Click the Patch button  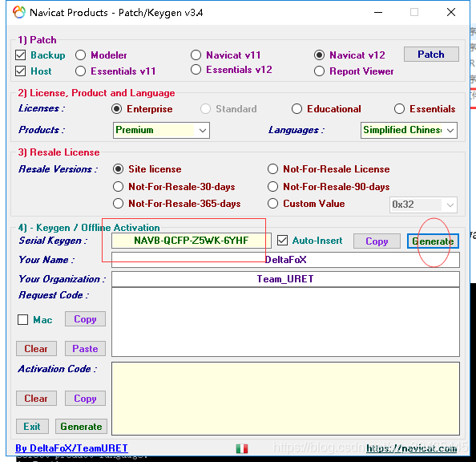coord(431,55)
